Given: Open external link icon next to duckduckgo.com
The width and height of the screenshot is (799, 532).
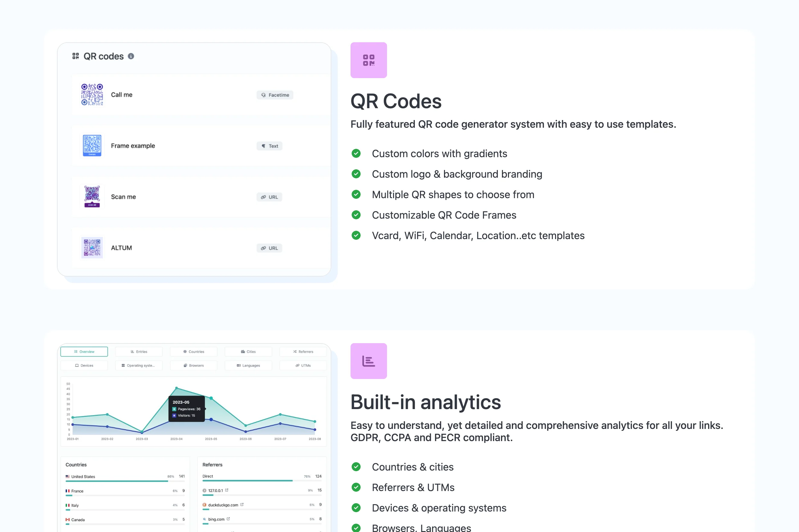Looking at the screenshot, I should (242, 504).
